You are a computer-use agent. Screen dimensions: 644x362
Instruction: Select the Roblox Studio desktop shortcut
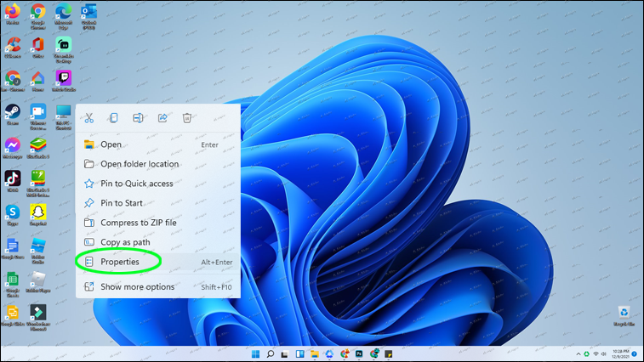pyautogui.click(x=37, y=251)
